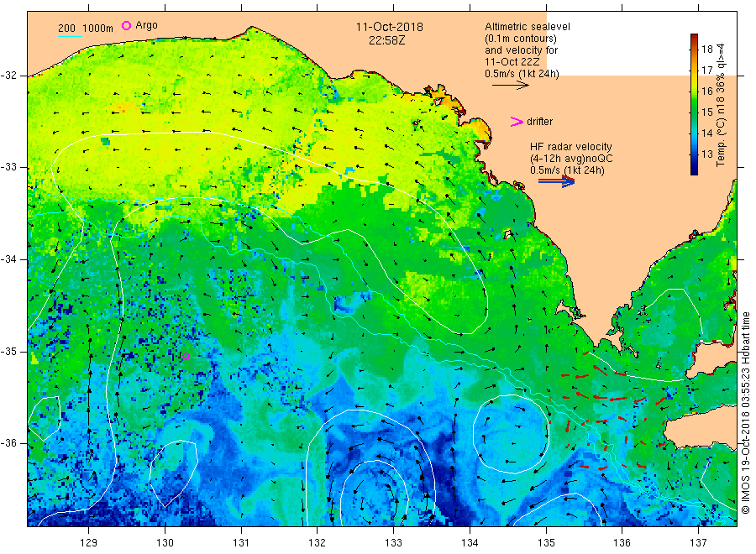Click the longitude label 133
This screenshot has width=756, height=554.
coord(393,543)
